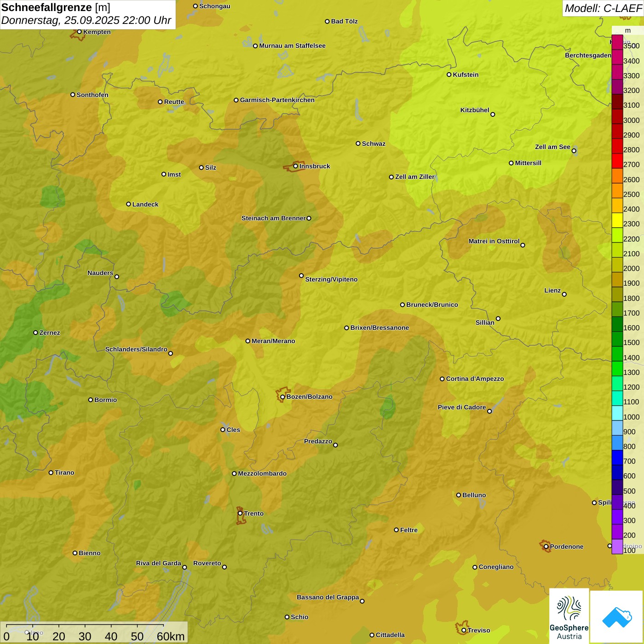The image size is (644, 644).
Task: Click the Riva del Garda marker
Action: pyautogui.click(x=184, y=567)
